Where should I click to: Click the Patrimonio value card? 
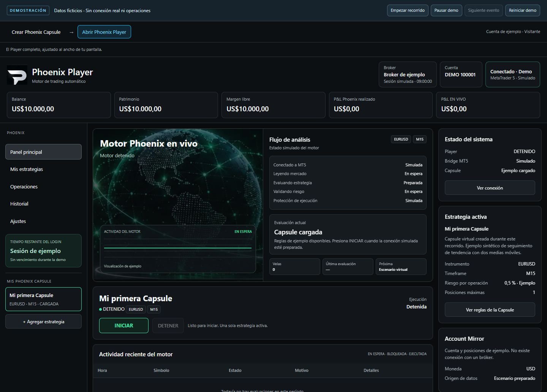166,105
